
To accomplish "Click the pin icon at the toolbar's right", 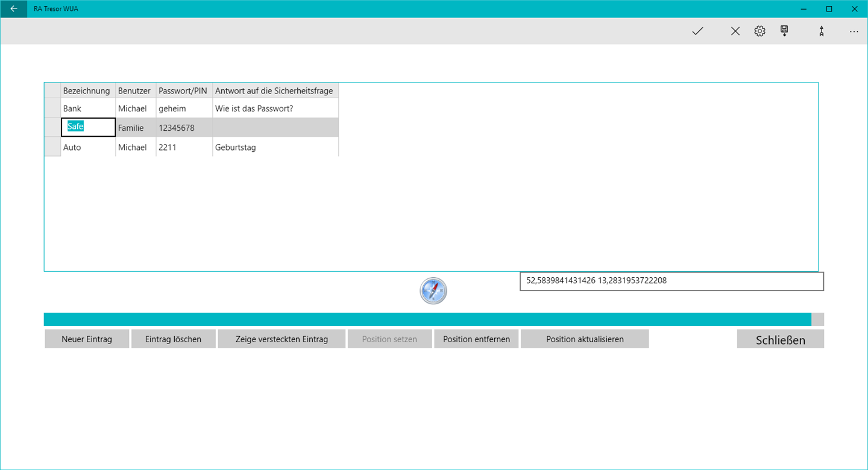I will coord(821,32).
